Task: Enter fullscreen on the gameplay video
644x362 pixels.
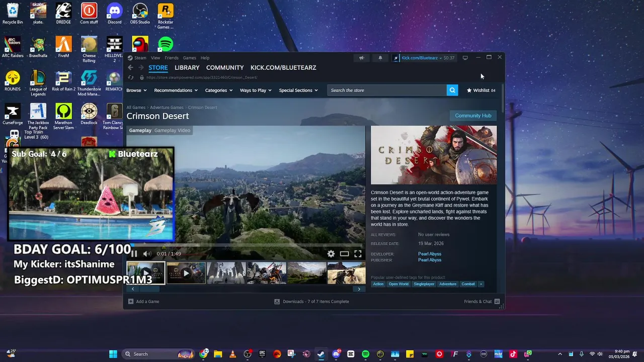Action: coord(358,254)
